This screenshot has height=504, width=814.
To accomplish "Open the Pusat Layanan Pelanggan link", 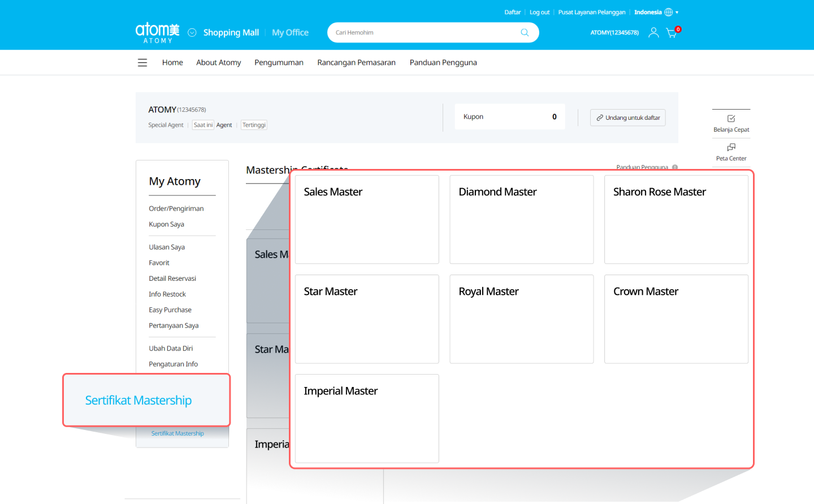I will [591, 12].
